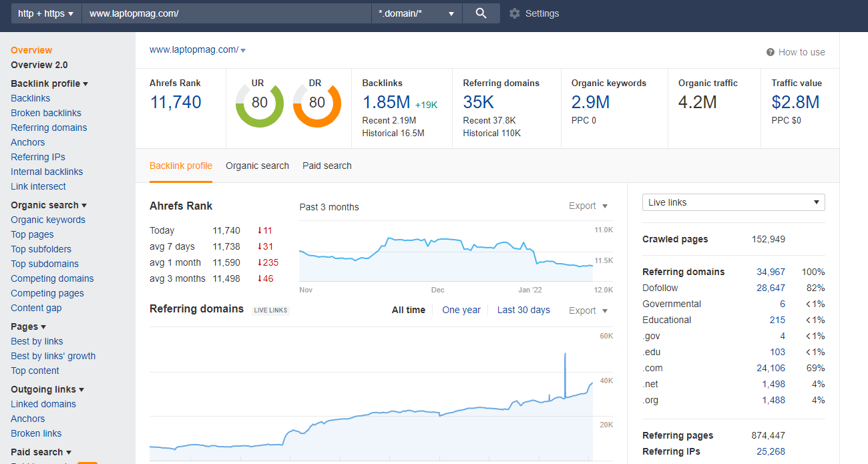868x464 pixels.
Task: Click the Backlinks count 1.85M
Action: [386, 102]
